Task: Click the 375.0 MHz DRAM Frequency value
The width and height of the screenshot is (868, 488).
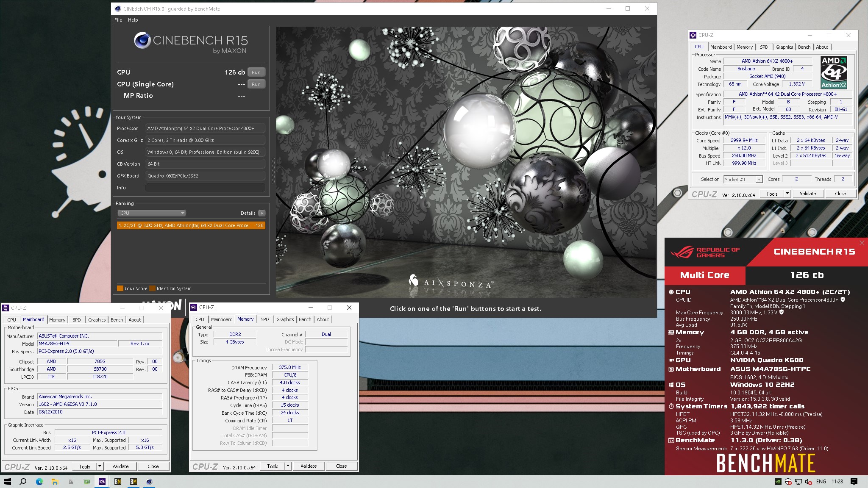Action: (x=290, y=367)
